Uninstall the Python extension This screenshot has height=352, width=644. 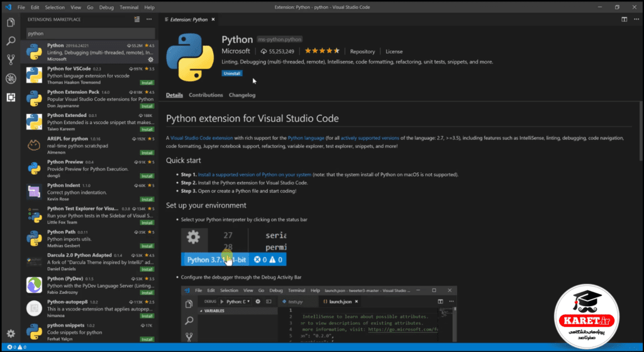point(232,73)
